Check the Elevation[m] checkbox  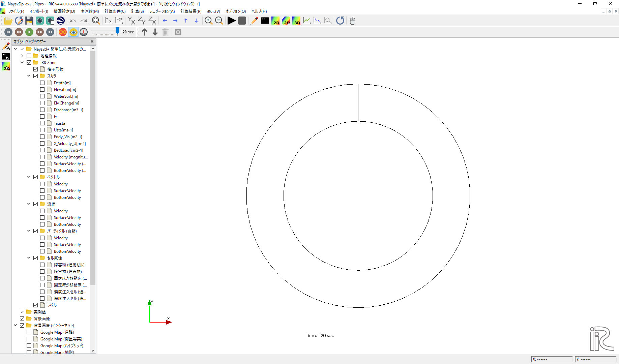click(42, 90)
